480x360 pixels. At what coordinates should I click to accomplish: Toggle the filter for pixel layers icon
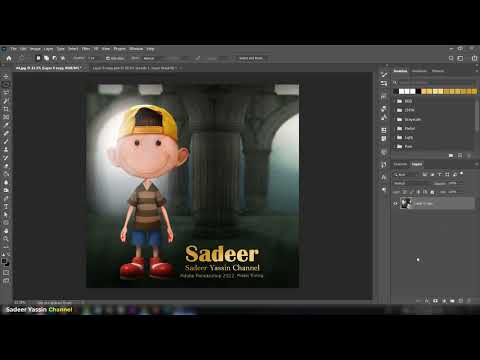pos(425,174)
